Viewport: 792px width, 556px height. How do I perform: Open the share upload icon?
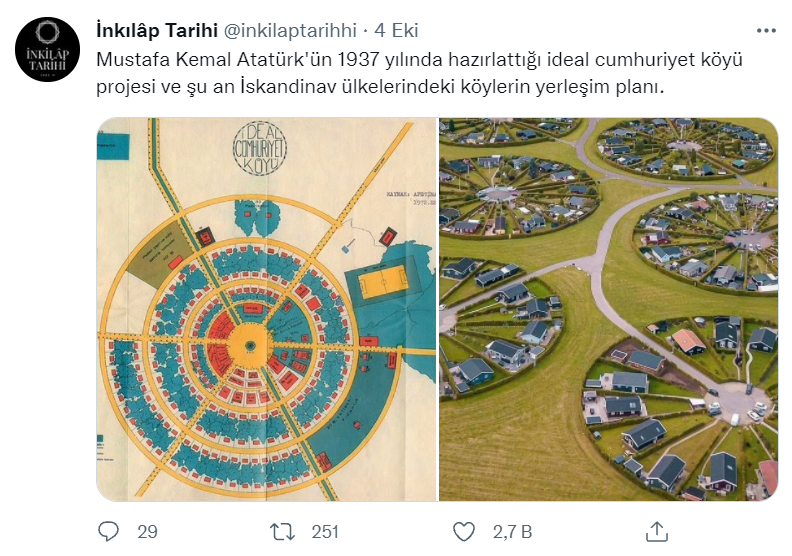(657, 531)
